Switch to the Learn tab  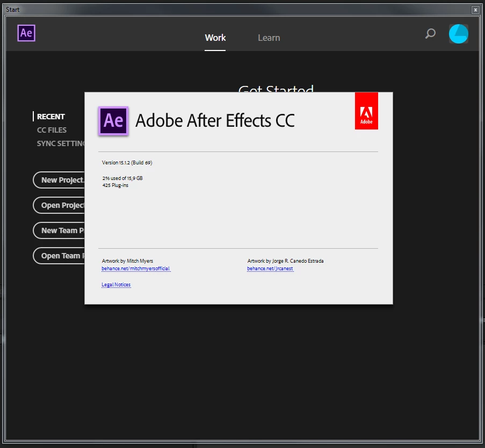(x=269, y=38)
